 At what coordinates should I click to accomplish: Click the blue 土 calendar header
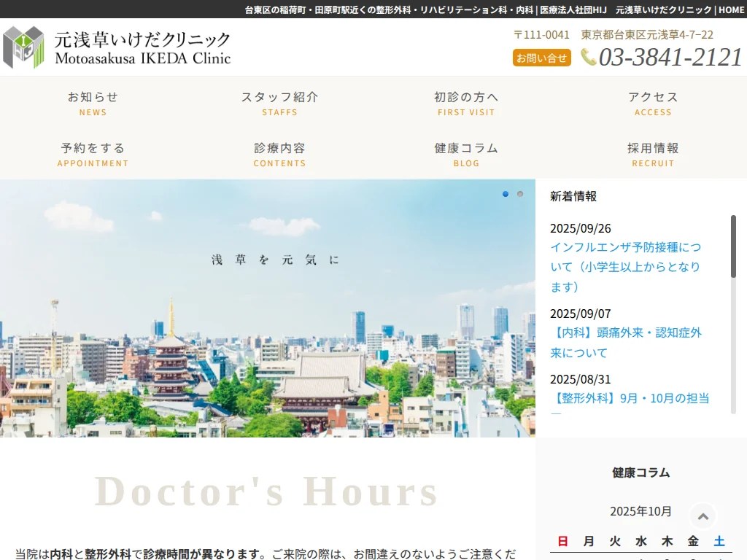pos(719,541)
